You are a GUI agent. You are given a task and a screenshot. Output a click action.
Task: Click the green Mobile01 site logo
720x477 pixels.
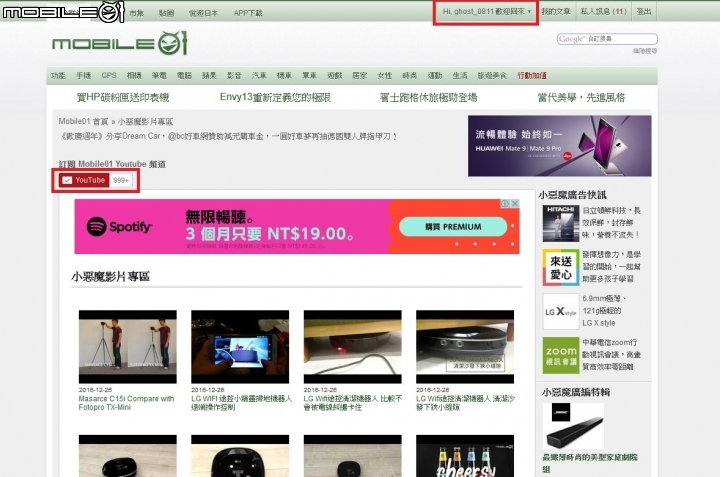point(120,43)
